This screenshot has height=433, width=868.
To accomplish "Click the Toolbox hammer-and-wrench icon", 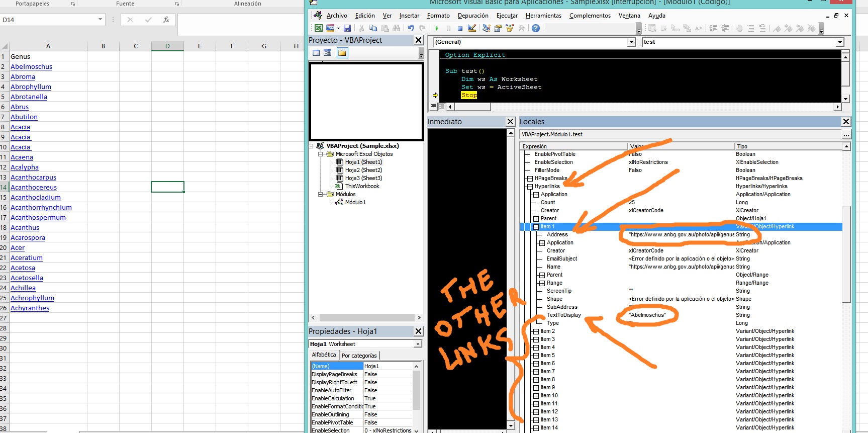I will click(x=522, y=28).
